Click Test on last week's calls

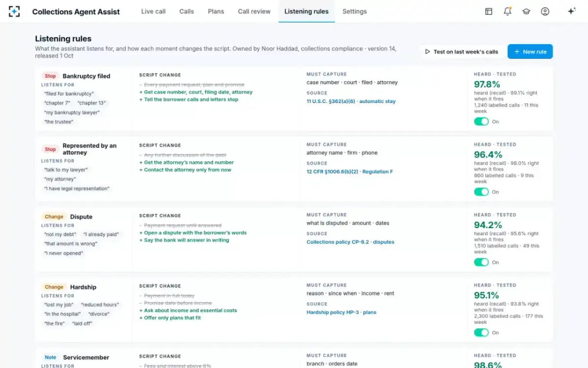(462, 52)
